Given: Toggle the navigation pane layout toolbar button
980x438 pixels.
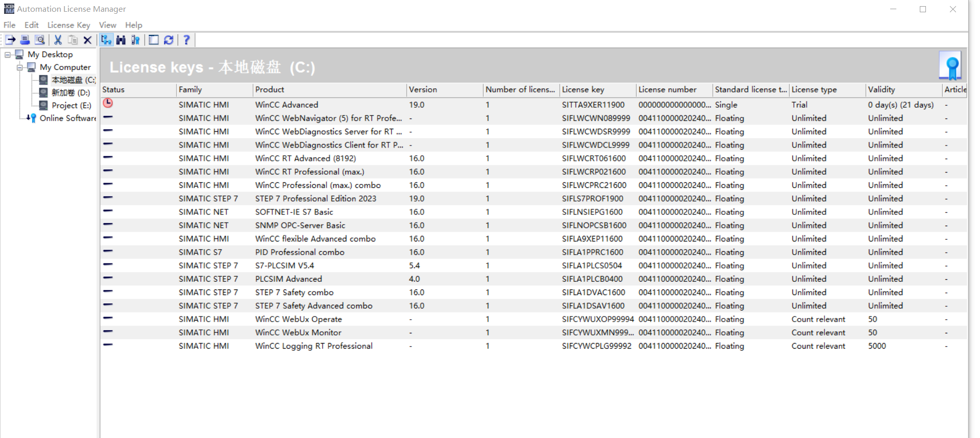Looking at the screenshot, I should point(154,40).
